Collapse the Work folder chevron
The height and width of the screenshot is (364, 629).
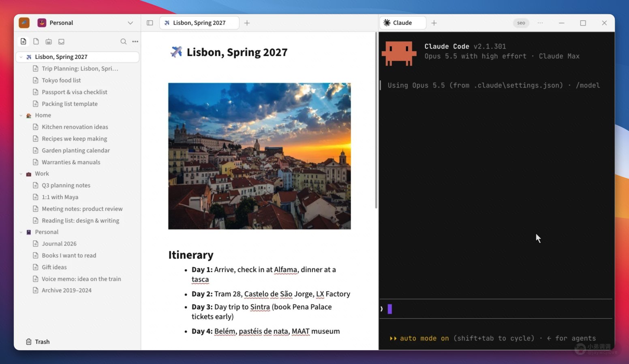pyautogui.click(x=21, y=174)
